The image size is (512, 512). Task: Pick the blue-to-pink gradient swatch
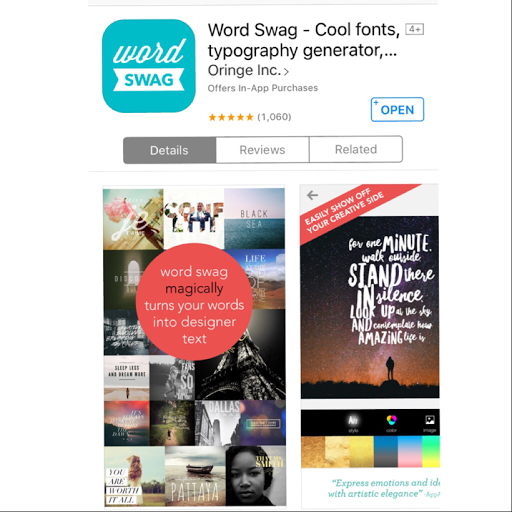coord(410,452)
